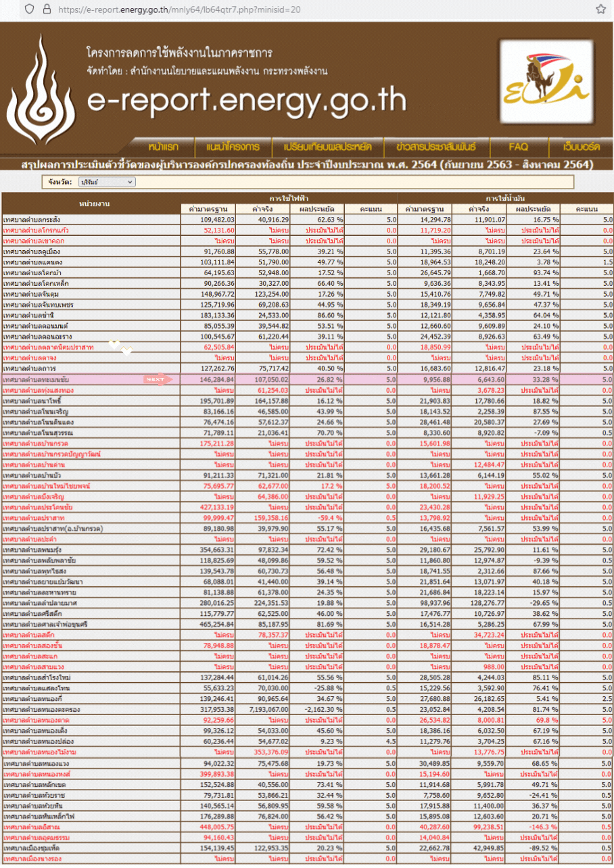Click the row เทศบาลตำบลศาลเจ้าพ่อขุนศรี

(x=307, y=625)
